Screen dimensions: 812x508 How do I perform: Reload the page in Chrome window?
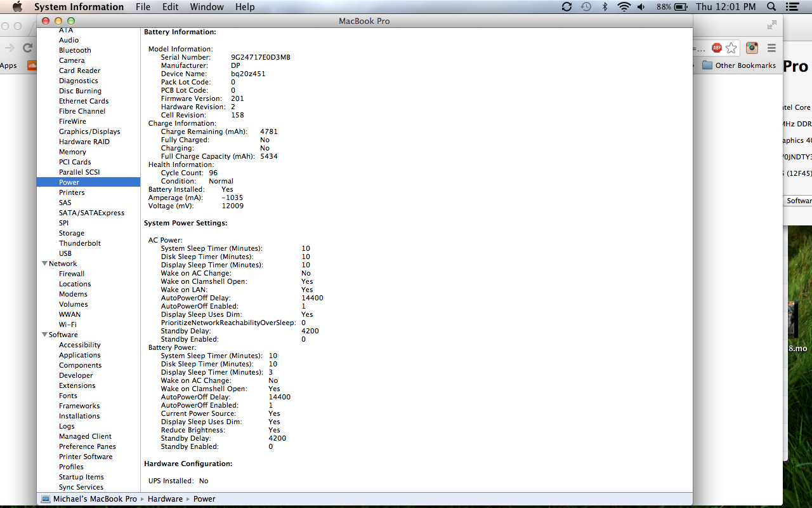(x=28, y=48)
